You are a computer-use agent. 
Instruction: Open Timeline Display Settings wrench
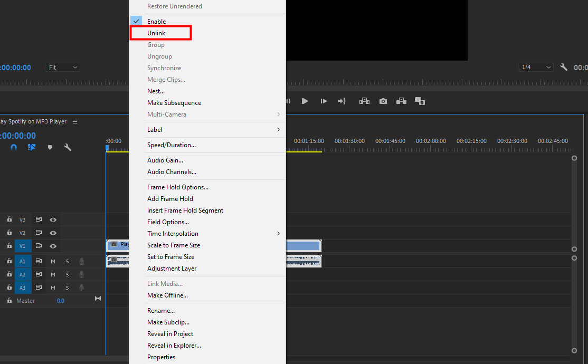[x=68, y=147]
